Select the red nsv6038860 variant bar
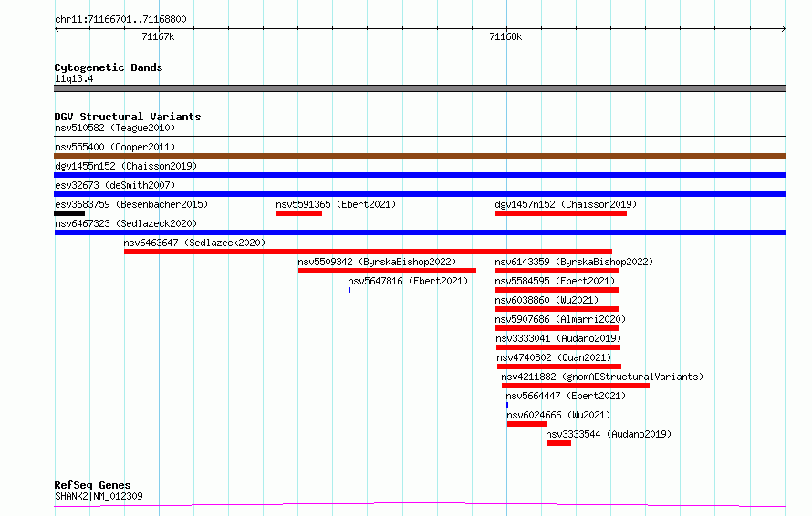This screenshot has height=516, width=812. [x=557, y=309]
